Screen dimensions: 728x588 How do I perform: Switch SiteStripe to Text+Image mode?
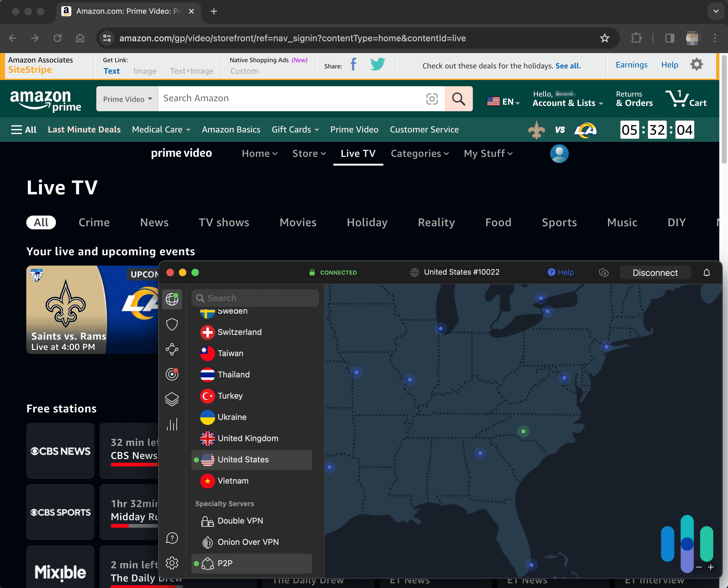[x=192, y=71]
